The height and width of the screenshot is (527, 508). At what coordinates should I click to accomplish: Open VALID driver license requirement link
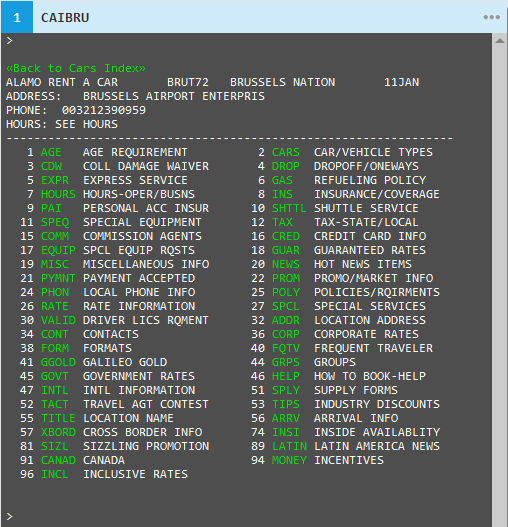58,320
